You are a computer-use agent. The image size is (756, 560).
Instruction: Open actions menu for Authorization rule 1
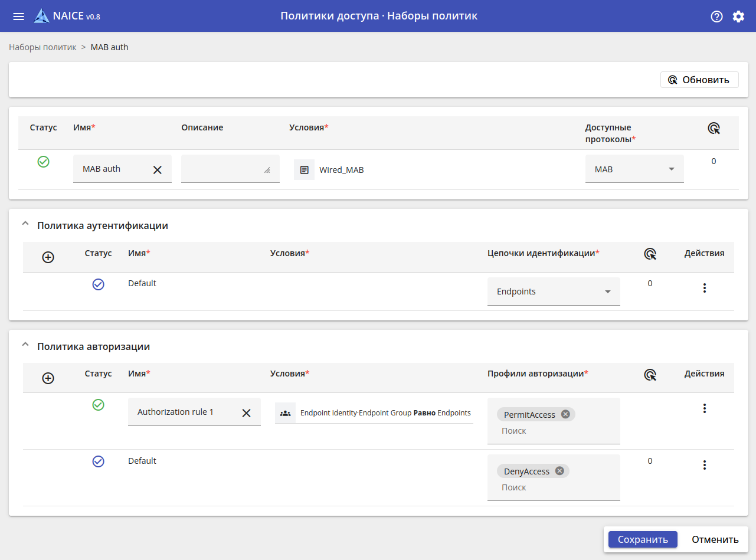pyautogui.click(x=704, y=408)
